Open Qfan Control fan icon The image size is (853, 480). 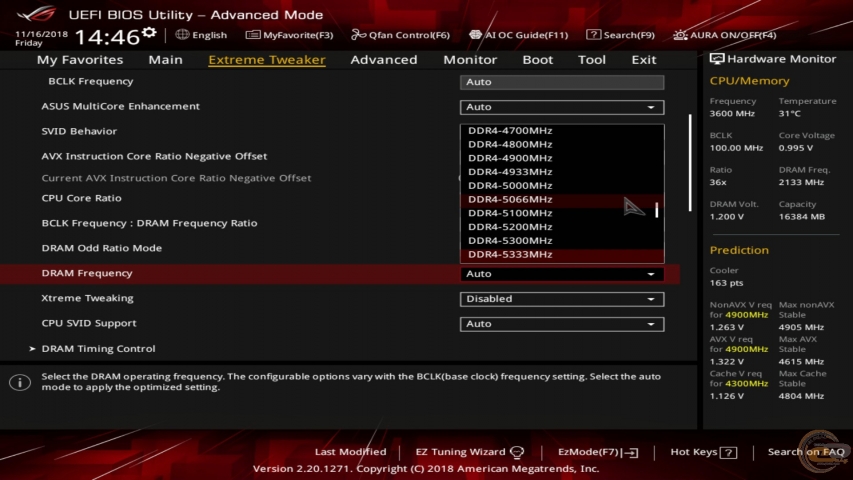click(x=358, y=35)
